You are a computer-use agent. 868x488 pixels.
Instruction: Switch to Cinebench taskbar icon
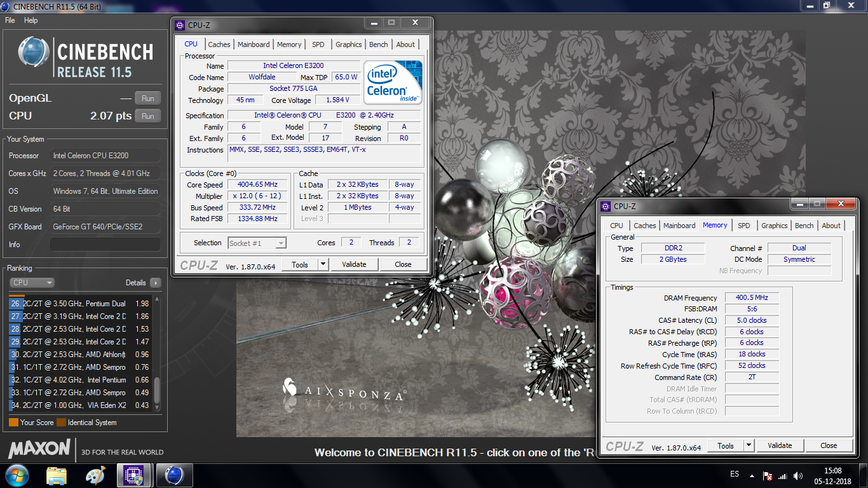click(x=173, y=475)
